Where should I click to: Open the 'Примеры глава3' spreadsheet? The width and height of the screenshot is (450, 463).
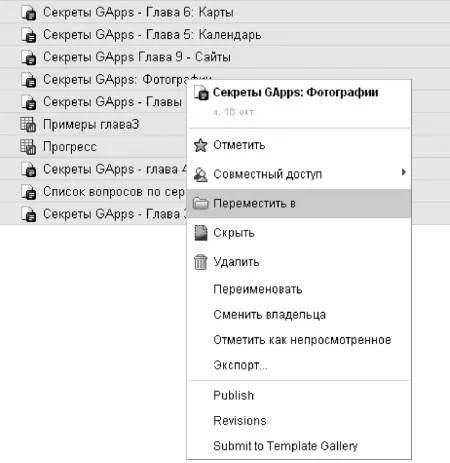click(x=91, y=124)
